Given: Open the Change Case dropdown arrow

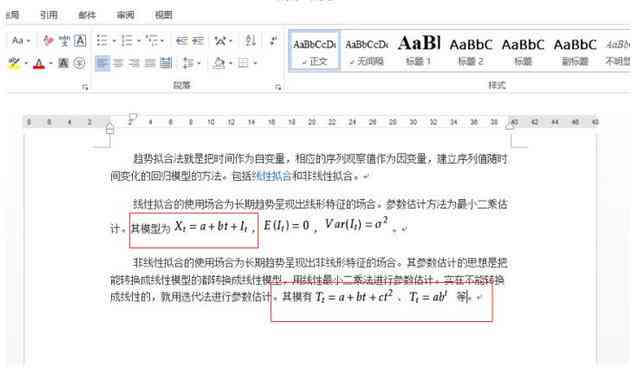Looking at the screenshot, I should pyautogui.click(x=28, y=41).
